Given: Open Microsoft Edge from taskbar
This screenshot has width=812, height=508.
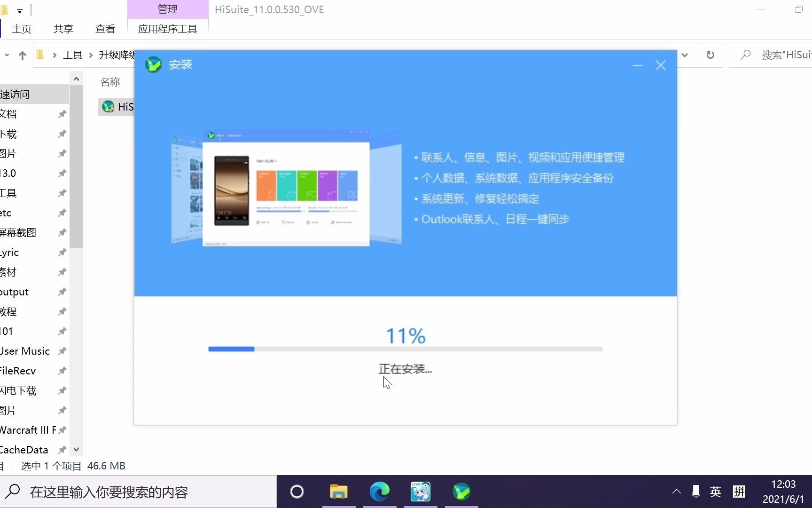Looking at the screenshot, I should click(x=379, y=492).
